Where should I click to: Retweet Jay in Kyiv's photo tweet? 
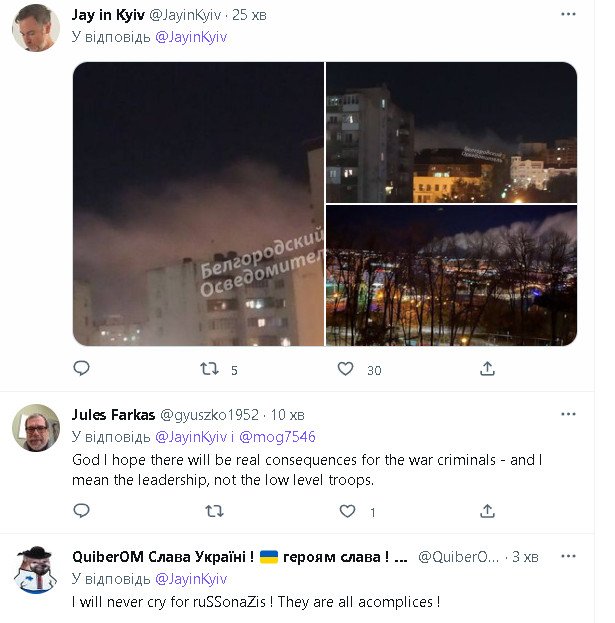click(210, 369)
